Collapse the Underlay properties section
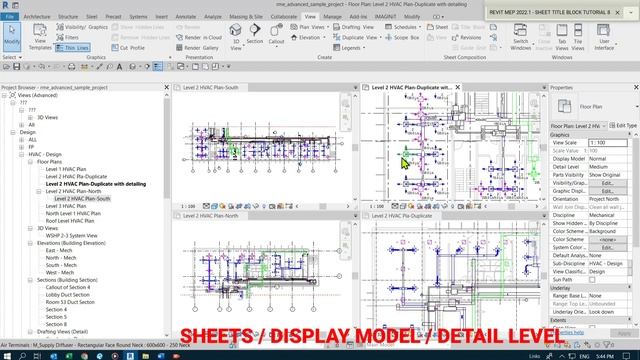The height and width of the screenshot is (360, 640). [629, 288]
